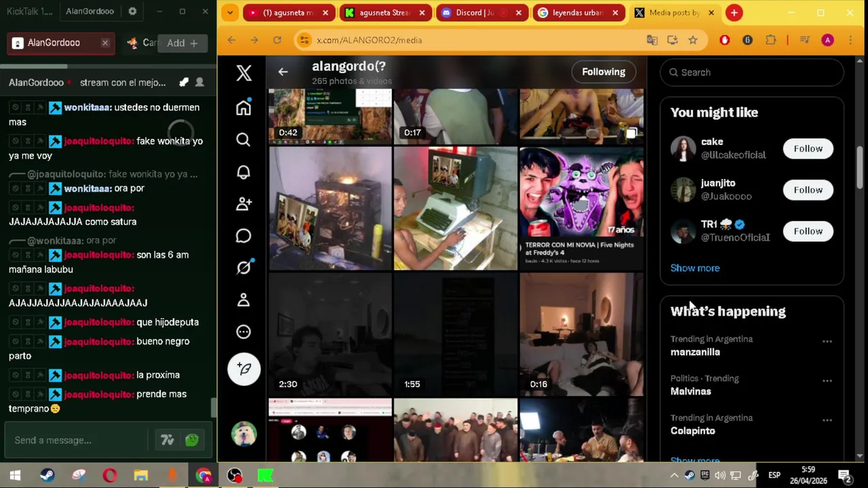
Task: Open more options for Malvinas trend
Action: (827, 381)
